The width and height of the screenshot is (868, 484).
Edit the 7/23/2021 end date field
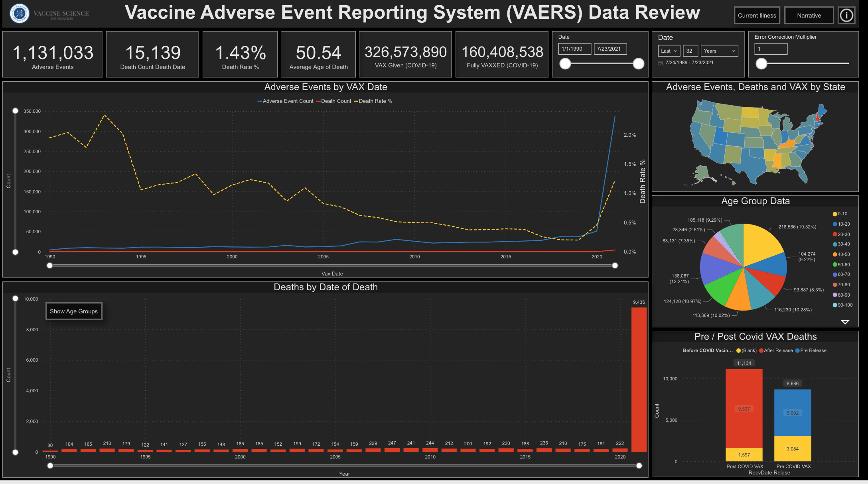610,49
